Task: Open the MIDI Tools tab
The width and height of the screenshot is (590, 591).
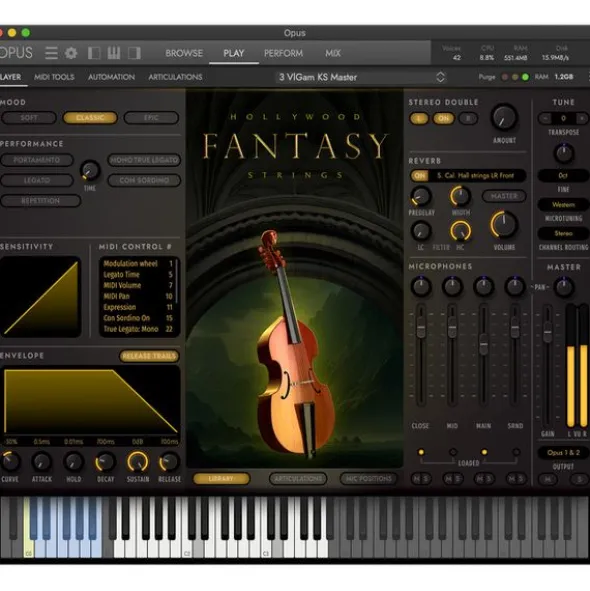Action: coord(54,77)
